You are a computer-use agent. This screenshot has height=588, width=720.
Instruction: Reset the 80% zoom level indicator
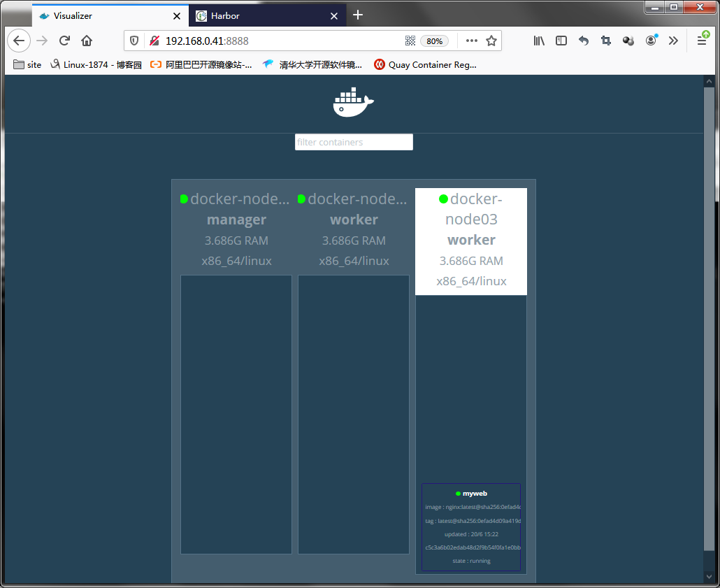434,41
